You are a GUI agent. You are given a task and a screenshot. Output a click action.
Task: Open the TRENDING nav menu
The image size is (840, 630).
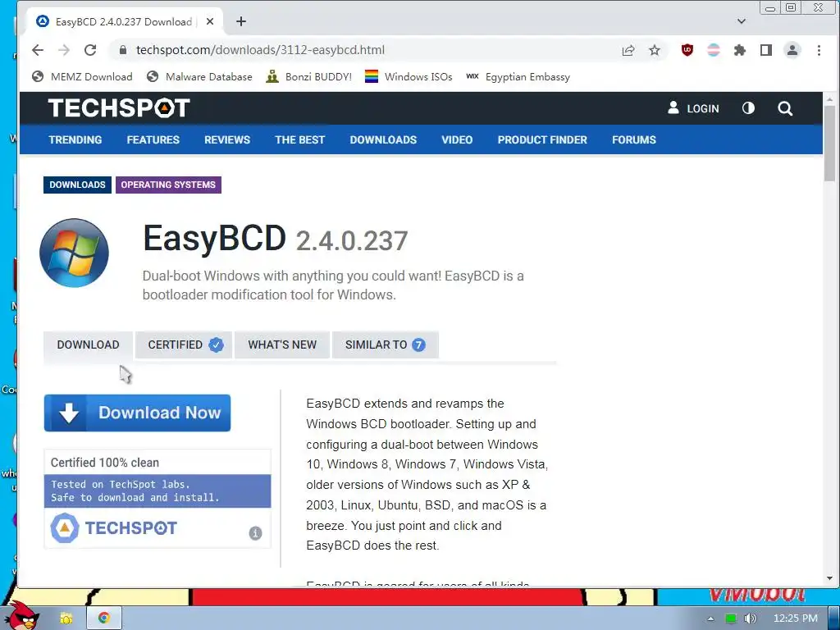[x=75, y=139]
